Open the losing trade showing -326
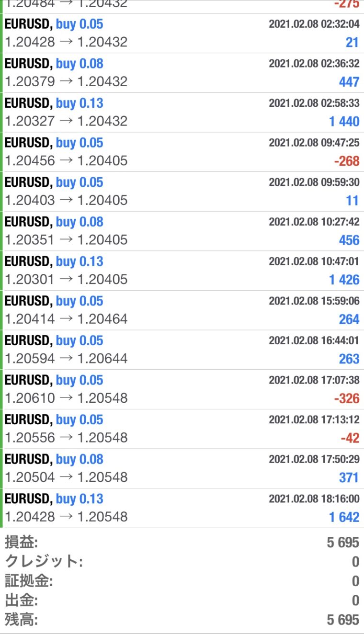 (182, 389)
